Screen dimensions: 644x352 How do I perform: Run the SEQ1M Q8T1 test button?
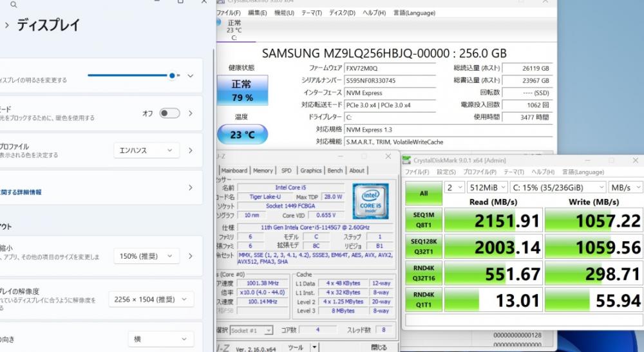pyautogui.click(x=424, y=220)
